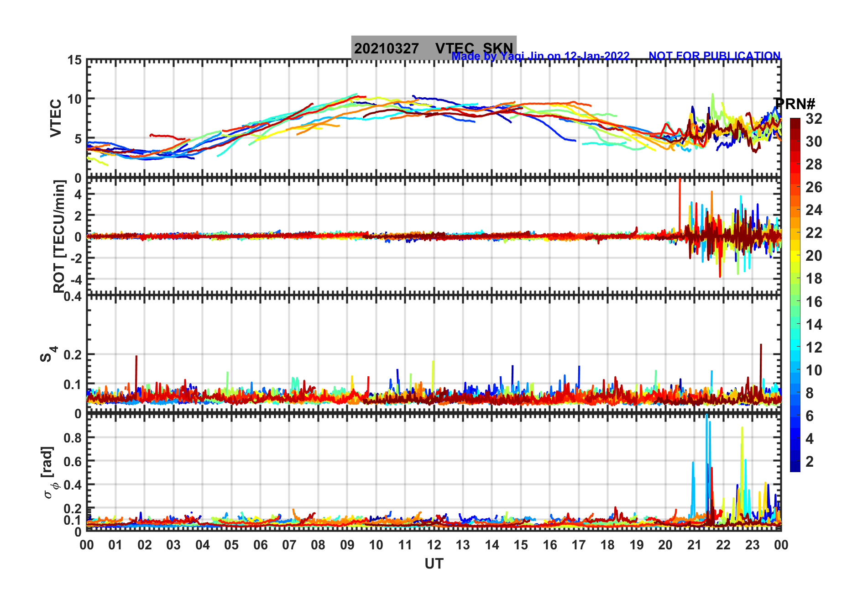This screenshot has height=590, width=868.
Task: Click the 'NOT FOR PUBLICATION' blue text
Action: tap(714, 56)
